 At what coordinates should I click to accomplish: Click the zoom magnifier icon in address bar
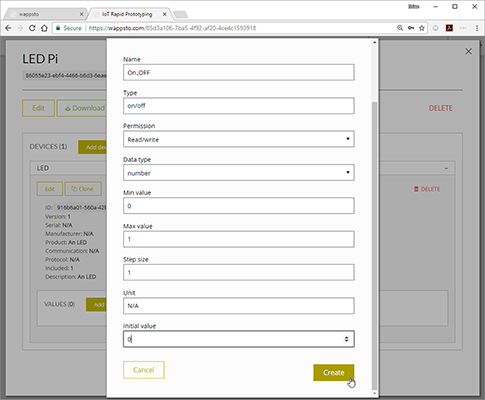[400, 28]
